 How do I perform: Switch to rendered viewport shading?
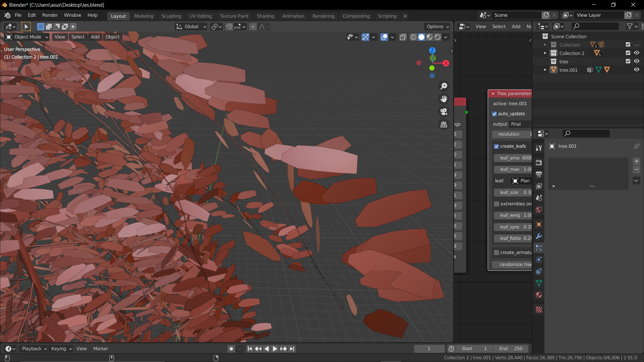[x=438, y=37]
